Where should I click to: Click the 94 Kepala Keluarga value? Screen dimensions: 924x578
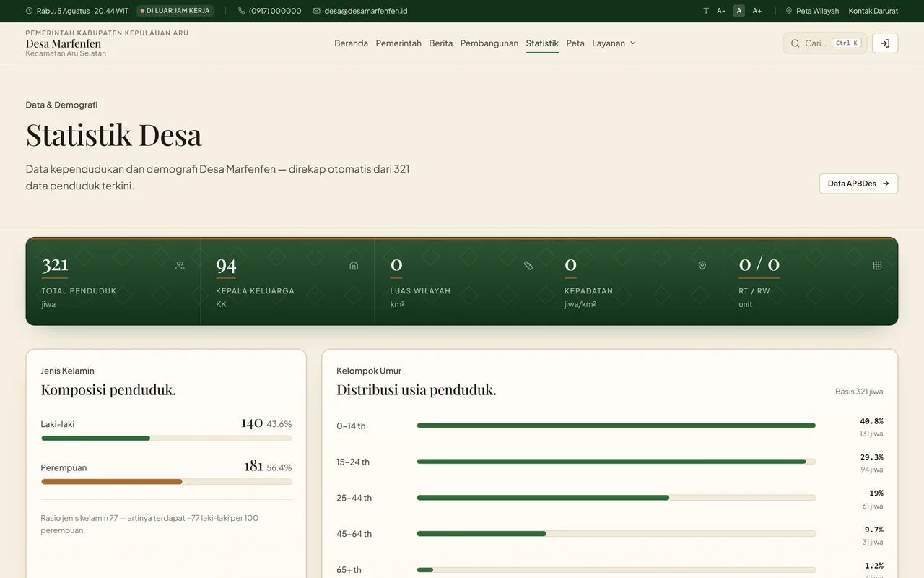click(x=226, y=265)
